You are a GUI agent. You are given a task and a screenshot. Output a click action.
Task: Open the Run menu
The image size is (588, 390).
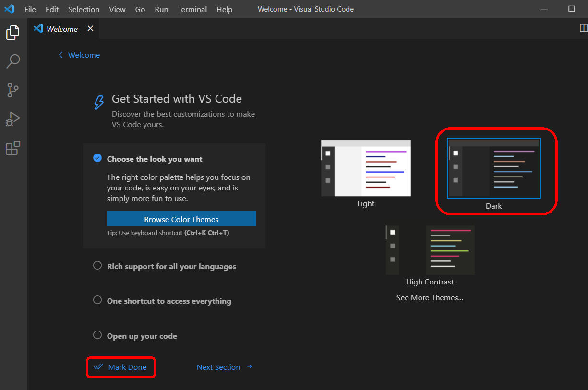161,9
